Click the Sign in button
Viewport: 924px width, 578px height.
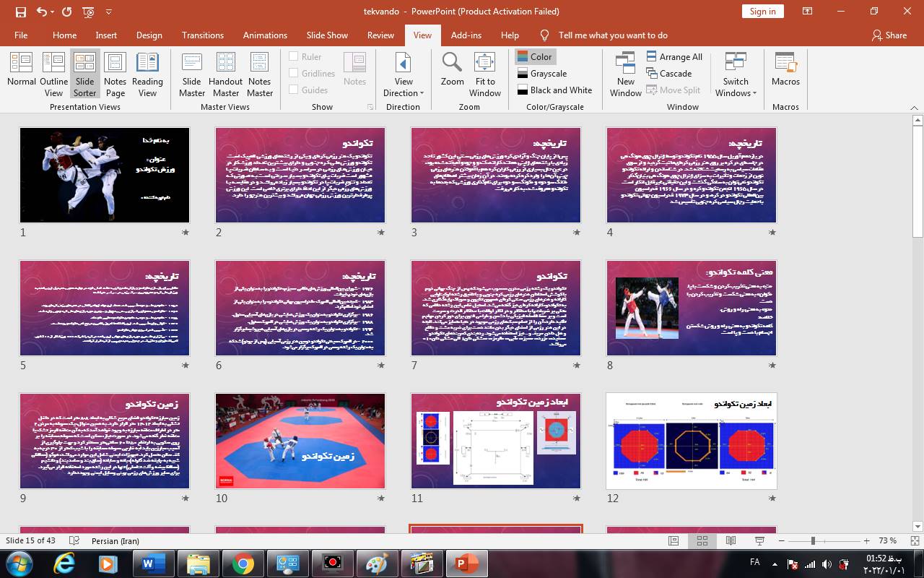click(762, 11)
